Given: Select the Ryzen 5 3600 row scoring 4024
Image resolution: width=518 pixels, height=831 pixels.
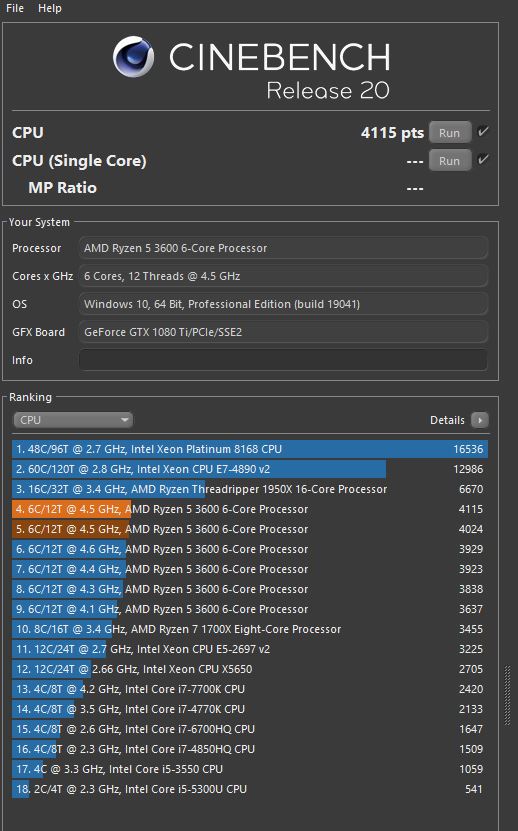Looking at the screenshot, I should click(250, 529).
